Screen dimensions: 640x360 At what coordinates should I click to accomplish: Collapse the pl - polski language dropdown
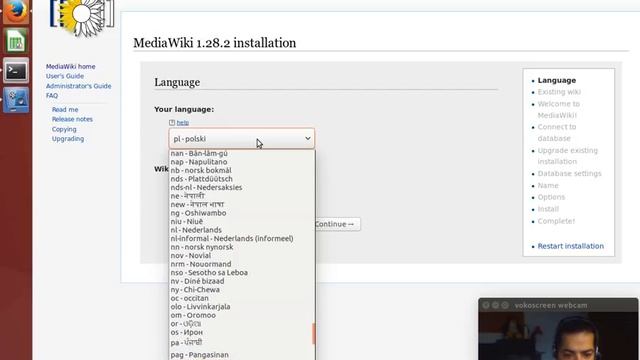point(242,139)
